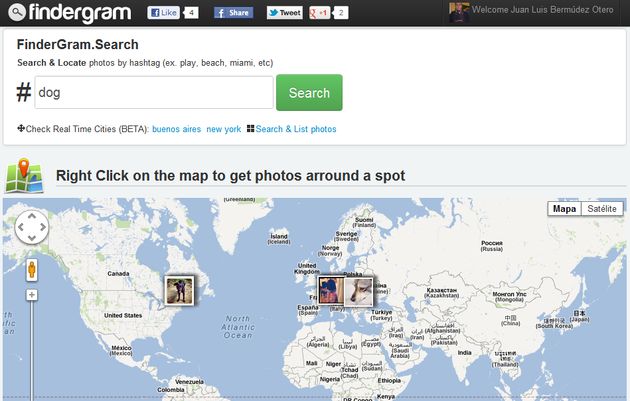This screenshot has height=401, width=630.
Task: Zoom in with the plus button
Action: click(x=32, y=295)
